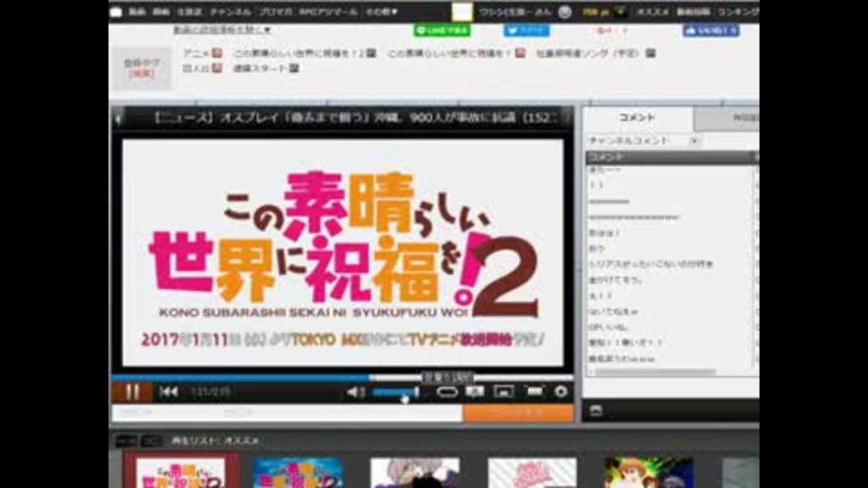Click the Google +1 button
The width and height of the screenshot is (868, 488).
click(605, 31)
